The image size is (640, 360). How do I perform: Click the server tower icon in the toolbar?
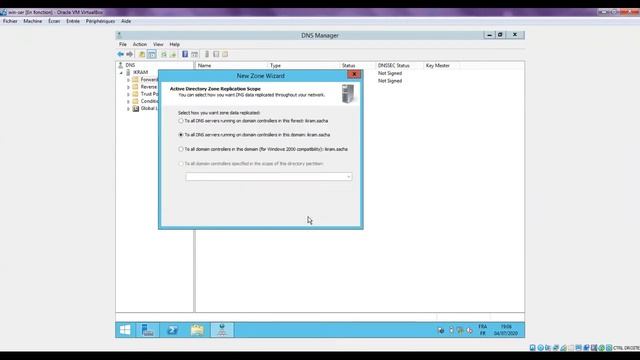pos(207,54)
